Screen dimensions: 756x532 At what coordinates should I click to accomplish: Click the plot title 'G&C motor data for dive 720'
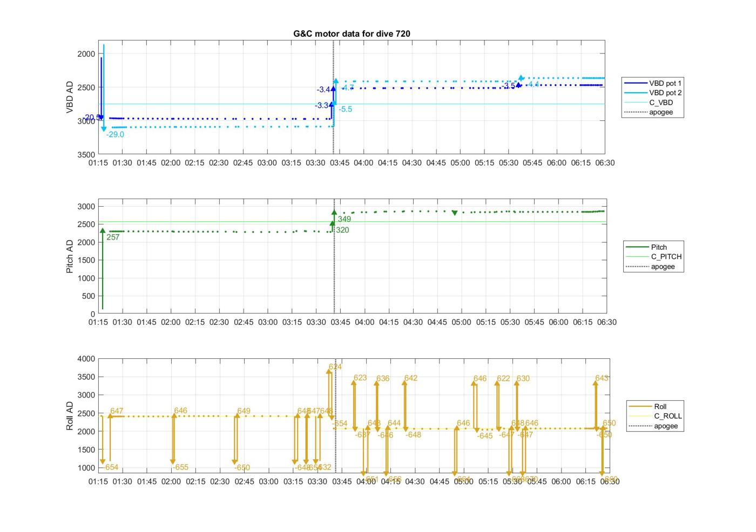point(352,33)
